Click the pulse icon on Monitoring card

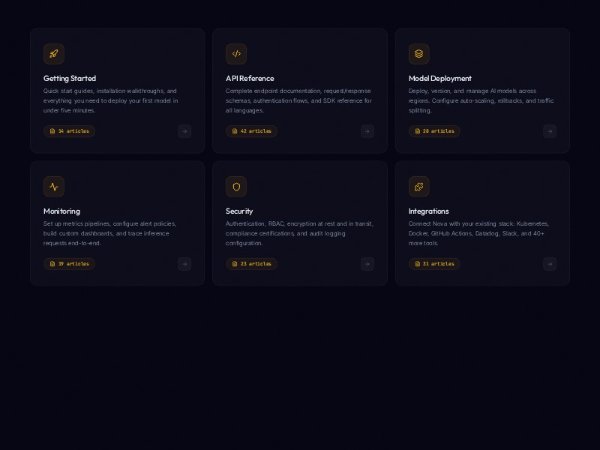click(x=54, y=186)
